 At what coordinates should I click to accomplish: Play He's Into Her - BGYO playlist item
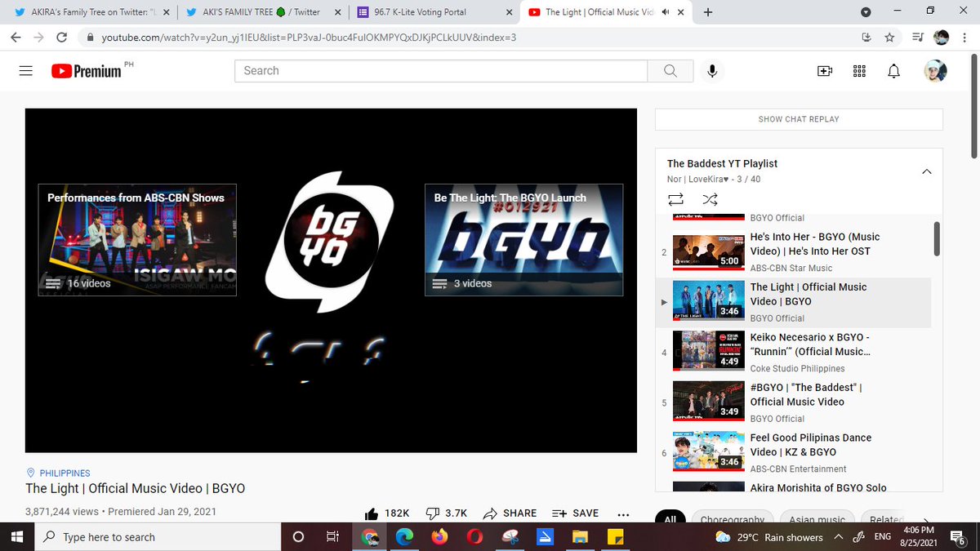(x=795, y=251)
